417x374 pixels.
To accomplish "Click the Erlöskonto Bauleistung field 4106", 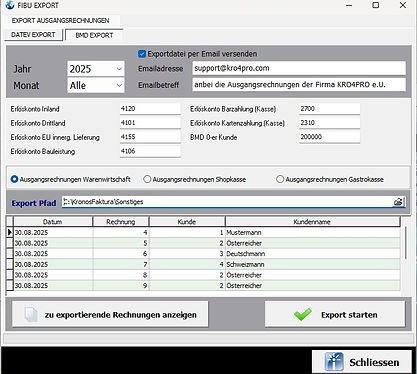I will tap(150, 151).
